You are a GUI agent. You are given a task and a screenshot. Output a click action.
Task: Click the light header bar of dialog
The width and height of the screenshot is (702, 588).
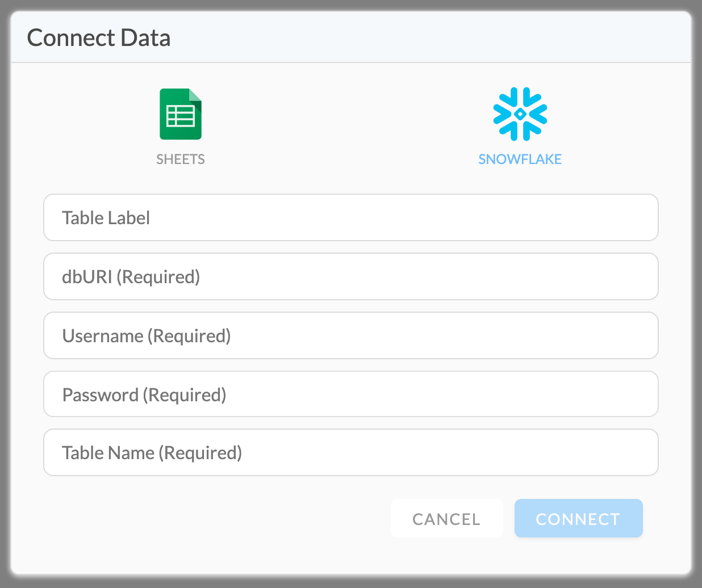[x=351, y=37]
